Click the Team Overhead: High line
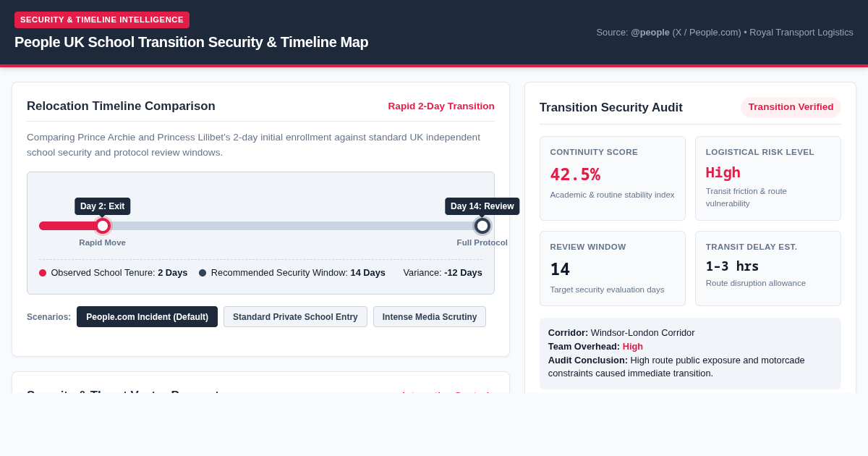Image resolution: width=868 pixels, height=456 pixels. point(595,346)
